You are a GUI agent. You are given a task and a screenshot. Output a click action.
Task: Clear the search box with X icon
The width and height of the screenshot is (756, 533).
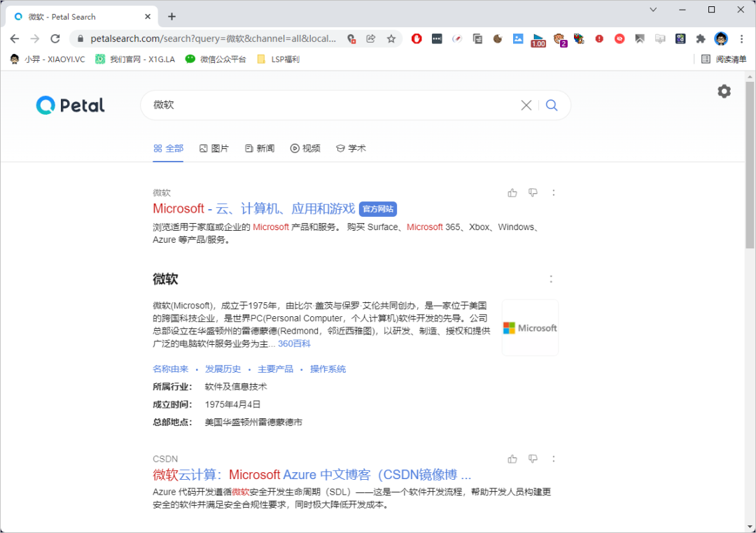tap(526, 105)
